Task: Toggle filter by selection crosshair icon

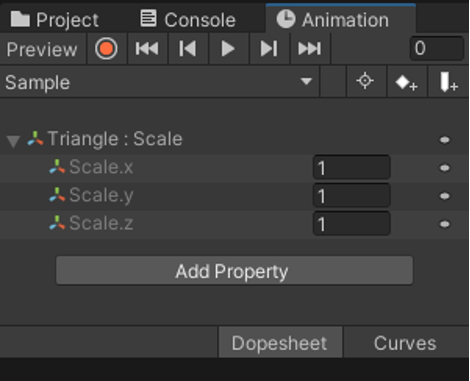Action: (x=366, y=81)
